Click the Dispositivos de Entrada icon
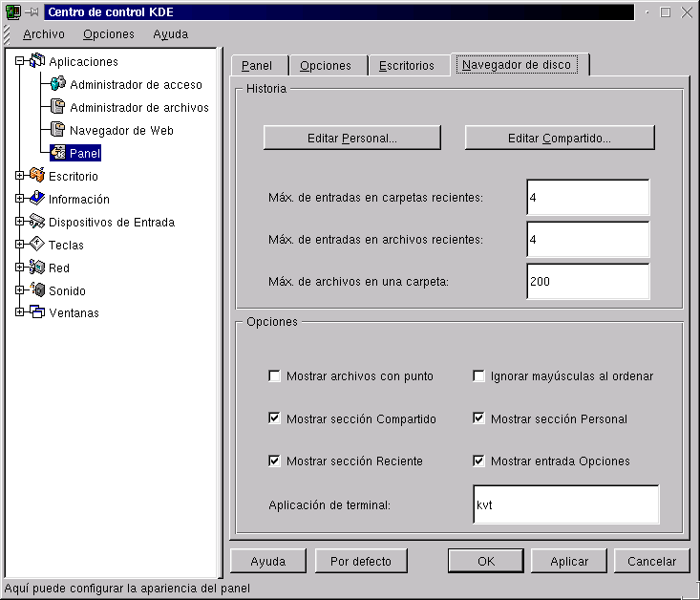The image size is (700, 600). click(37, 222)
